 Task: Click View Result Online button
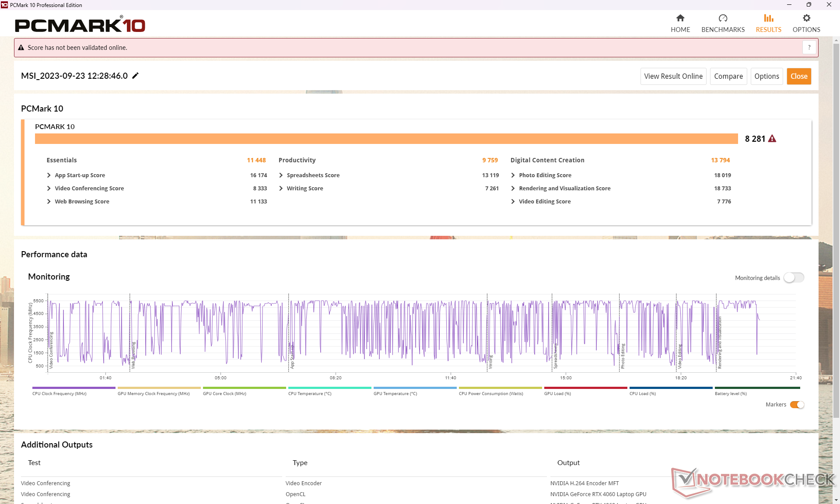pyautogui.click(x=673, y=76)
